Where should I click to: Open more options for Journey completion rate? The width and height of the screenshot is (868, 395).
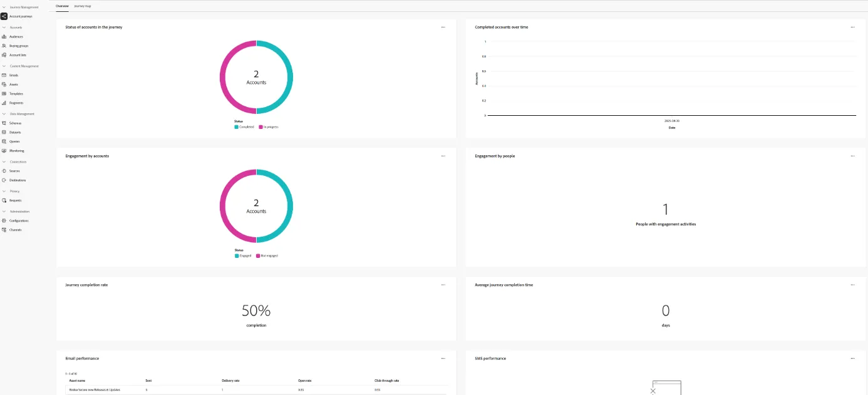pos(443,285)
